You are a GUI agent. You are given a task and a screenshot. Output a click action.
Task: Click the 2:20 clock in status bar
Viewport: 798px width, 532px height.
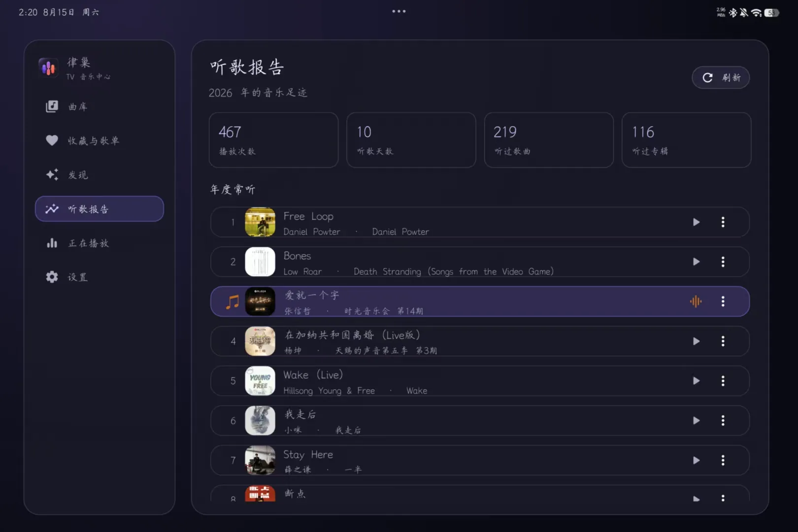pyautogui.click(x=28, y=12)
